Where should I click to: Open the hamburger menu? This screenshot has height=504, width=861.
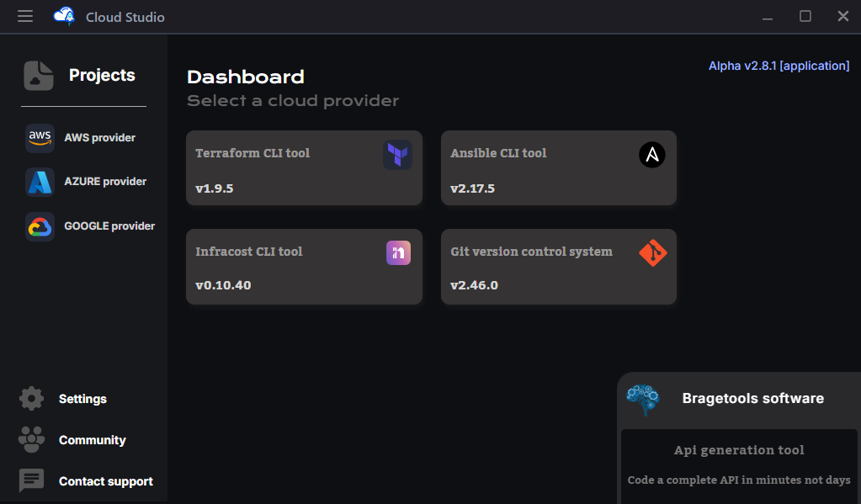pyautogui.click(x=25, y=17)
